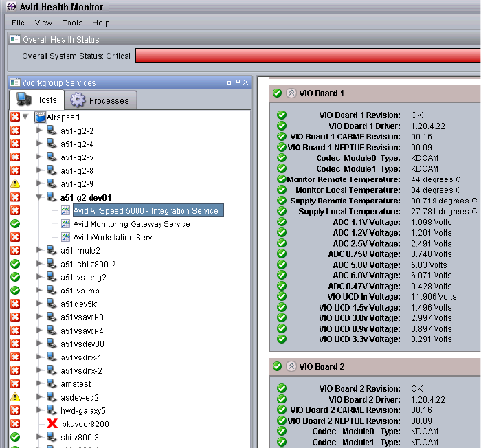Click the Hosts tab computer icon

click(x=23, y=99)
